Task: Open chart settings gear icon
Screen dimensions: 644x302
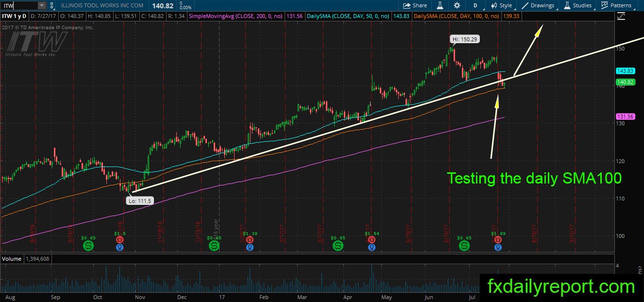Action: pos(457,5)
